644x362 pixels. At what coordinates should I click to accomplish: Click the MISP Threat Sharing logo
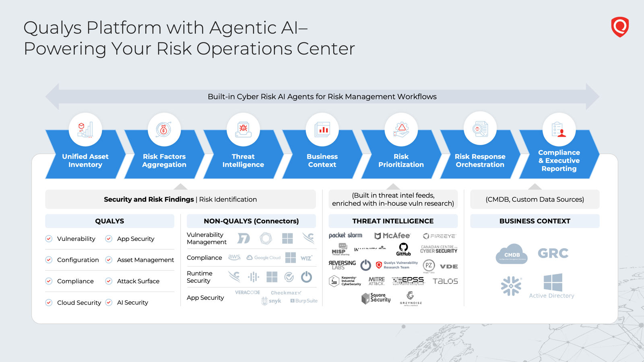pos(341,249)
